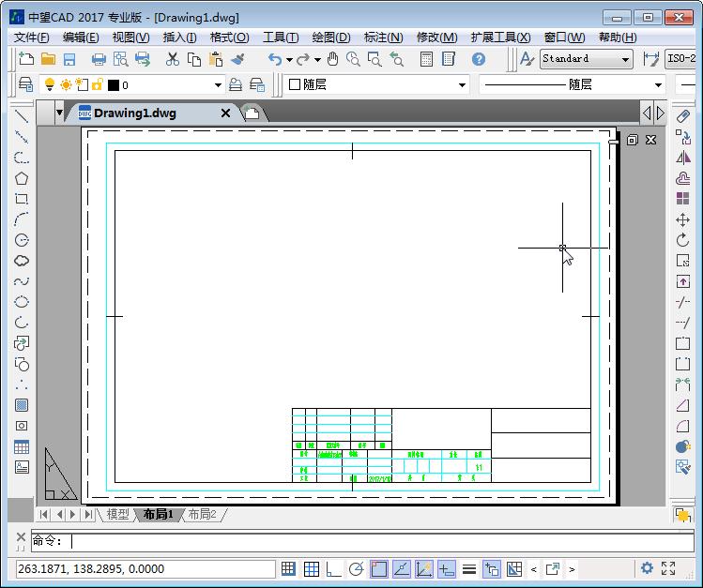
Task: Choose the Revision Cloud tool
Action: point(22,261)
